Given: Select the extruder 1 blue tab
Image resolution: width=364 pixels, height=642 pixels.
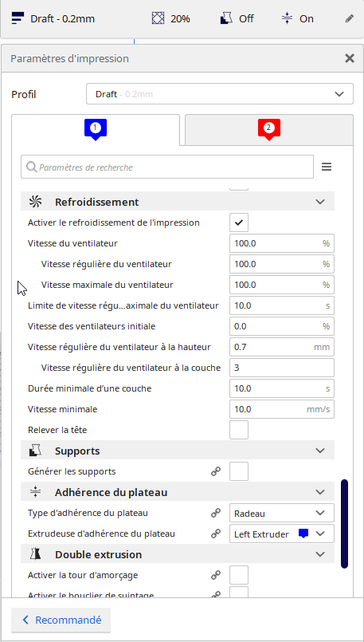Looking at the screenshot, I should 96,130.
